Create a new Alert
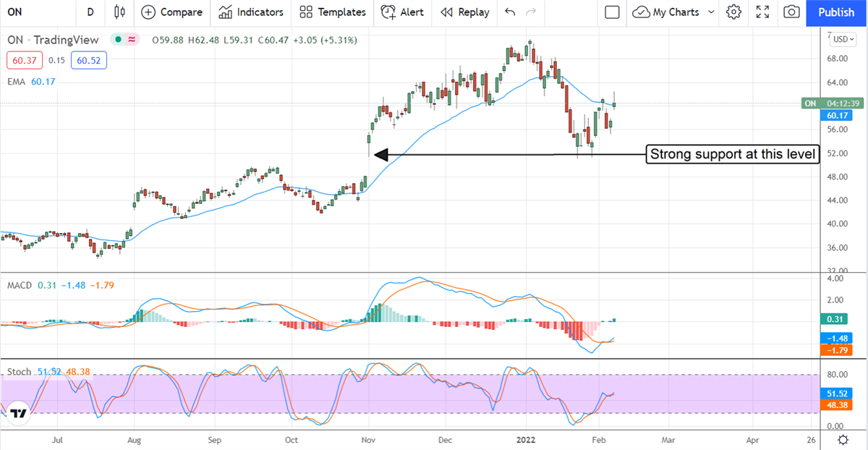This screenshot has width=868, height=450. click(x=403, y=12)
